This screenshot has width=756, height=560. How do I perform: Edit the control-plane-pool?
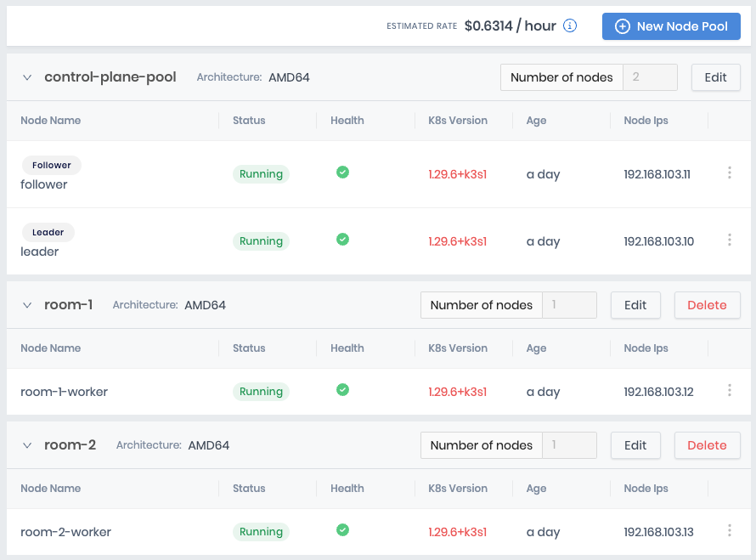click(x=715, y=77)
